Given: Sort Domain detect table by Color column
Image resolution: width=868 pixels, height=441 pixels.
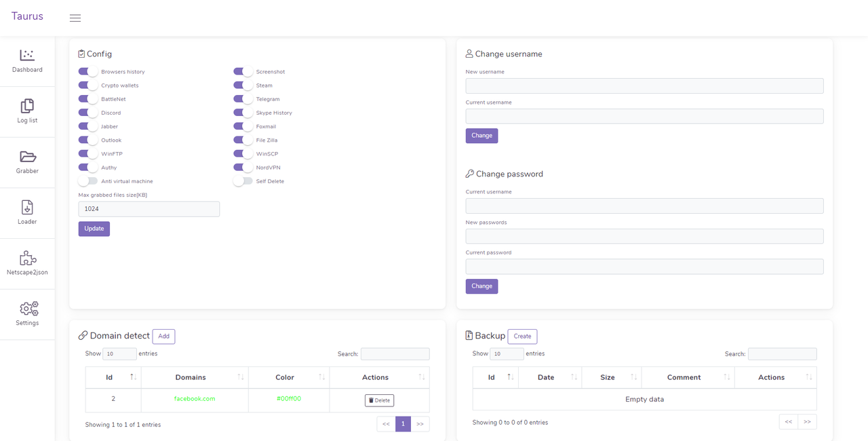Looking at the screenshot, I should [289, 377].
